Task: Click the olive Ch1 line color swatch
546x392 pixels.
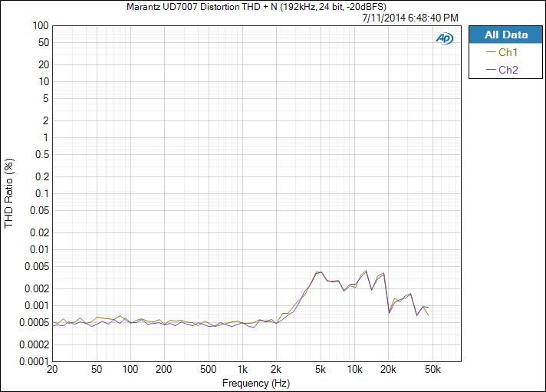Action: [x=491, y=53]
